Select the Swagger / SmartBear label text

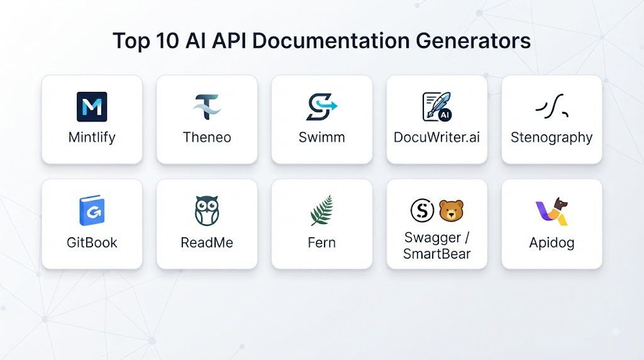(436, 245)
